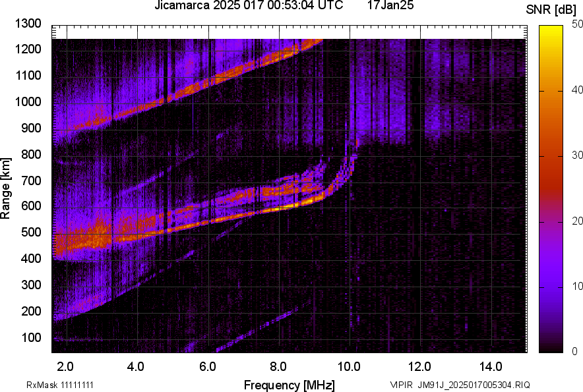Click the colorbar tick label 10
Screen dimensions: 583x392
click(x=578, y=287)
